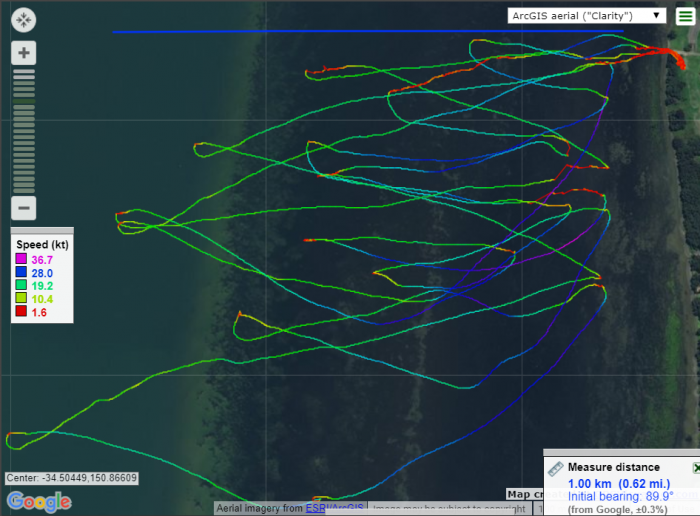Screen dimensions: 700x516
Task: Open the ESRI imagery attribution link
Action: [x=316, y=508]
